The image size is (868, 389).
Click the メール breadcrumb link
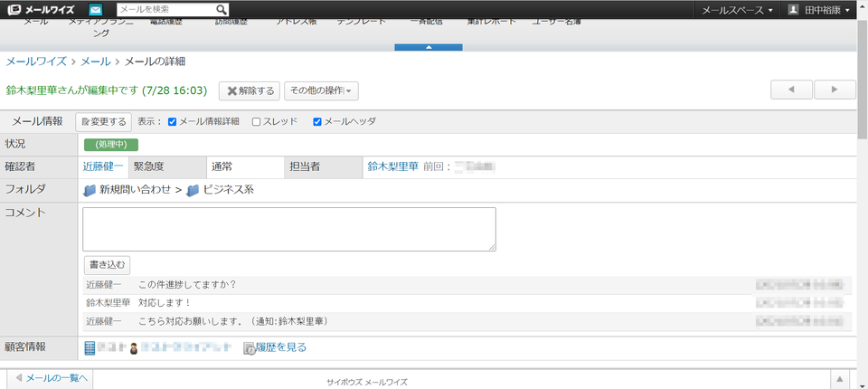[x=96, y=62]
